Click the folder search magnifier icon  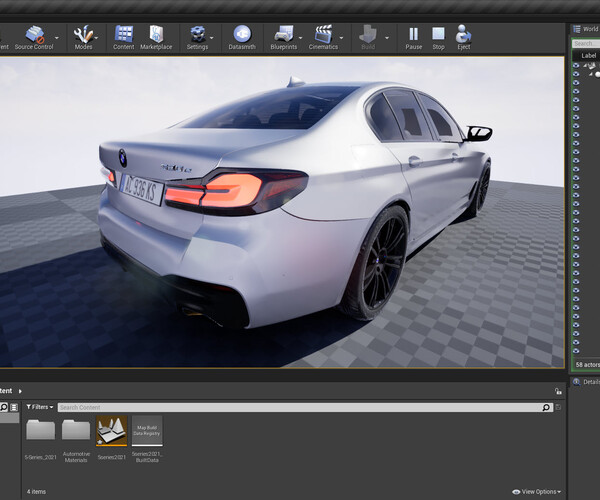click(x=4, y=407)
